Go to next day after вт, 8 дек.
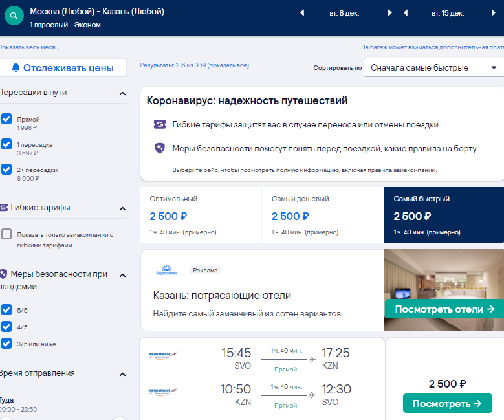The image size is (504, 420). [390, 13]
